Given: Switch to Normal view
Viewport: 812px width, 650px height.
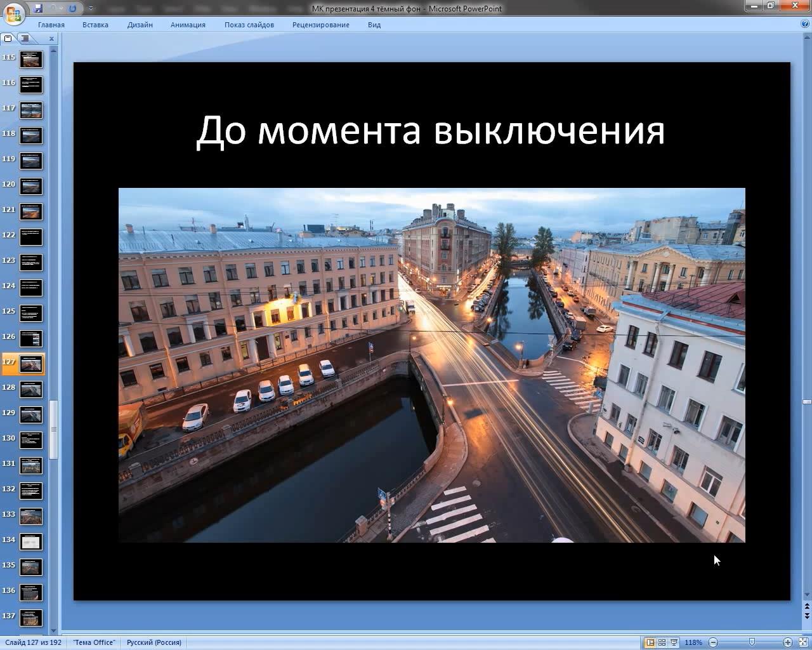Looking at the screenshot, I should 650,642.
